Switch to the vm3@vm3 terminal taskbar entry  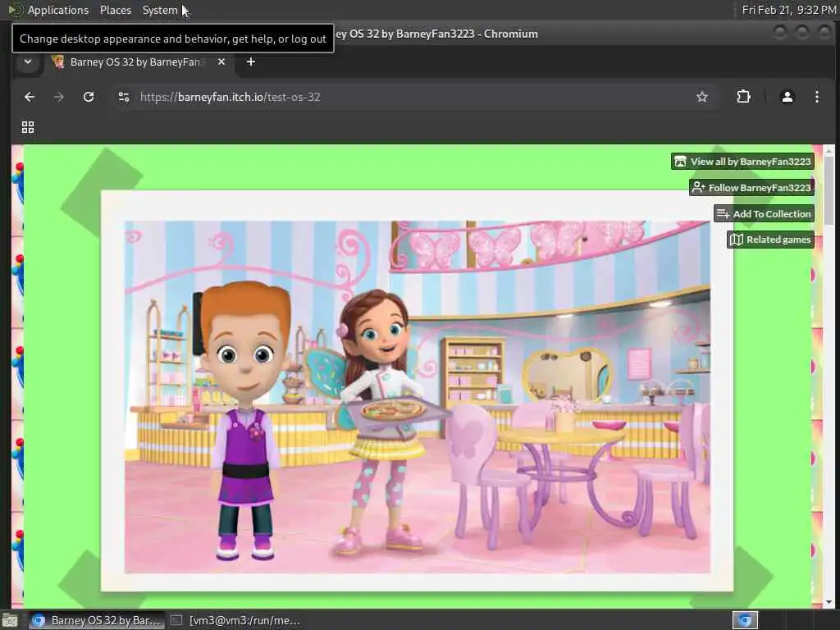tap(235, 620)
